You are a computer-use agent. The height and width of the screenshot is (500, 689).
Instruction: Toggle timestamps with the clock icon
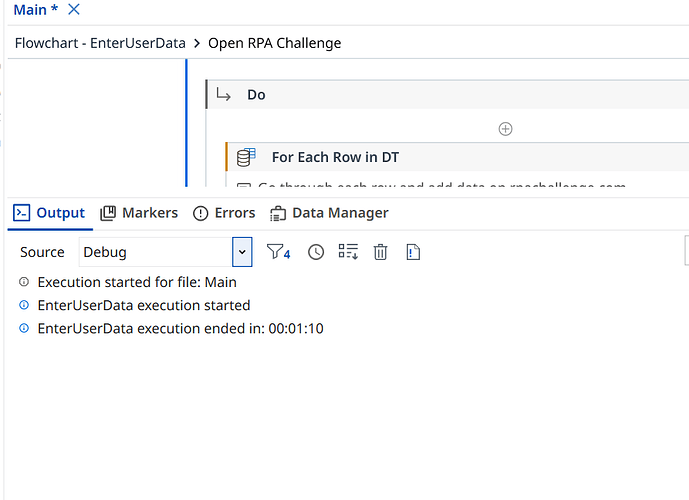click(316, 252)
